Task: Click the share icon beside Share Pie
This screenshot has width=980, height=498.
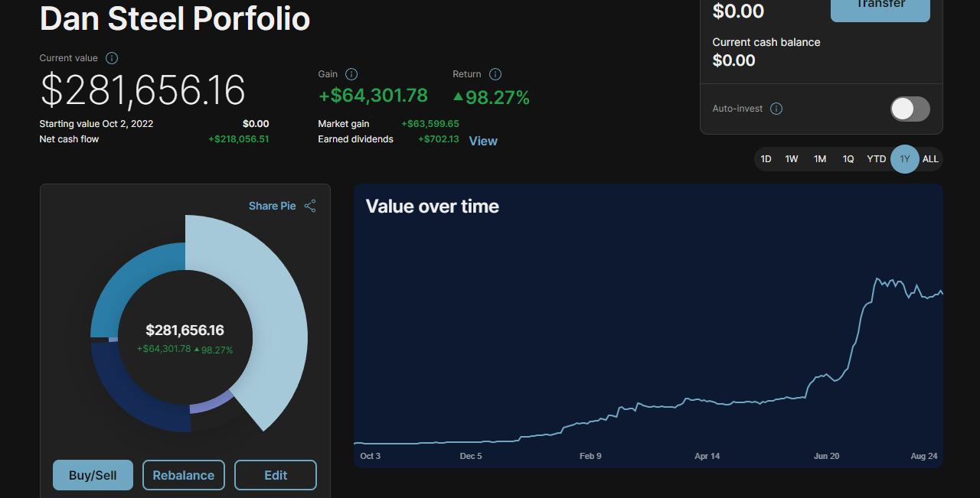Action: click(310, 206)
